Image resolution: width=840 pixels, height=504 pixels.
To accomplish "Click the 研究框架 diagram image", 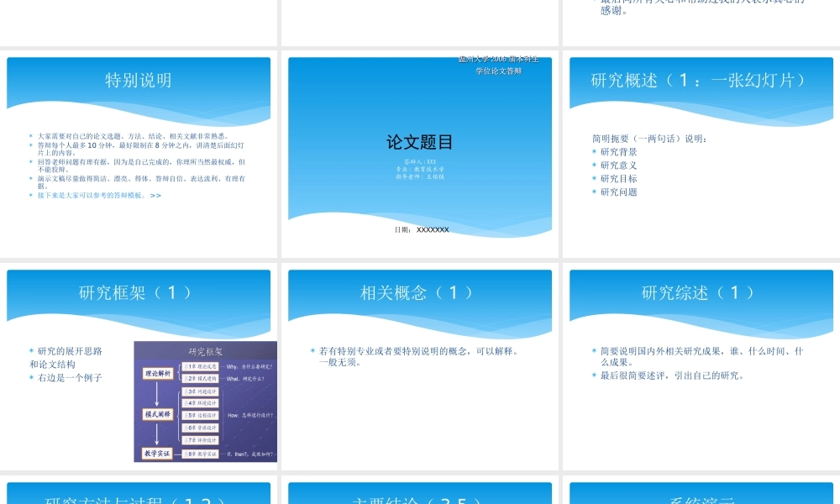I will [x=206, y=403].
